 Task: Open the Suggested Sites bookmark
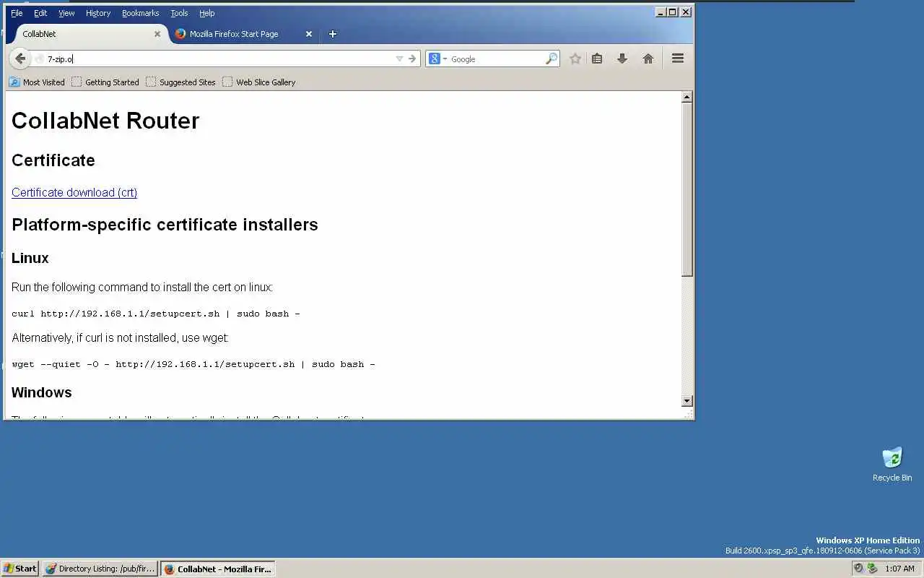tap(180, 82)
